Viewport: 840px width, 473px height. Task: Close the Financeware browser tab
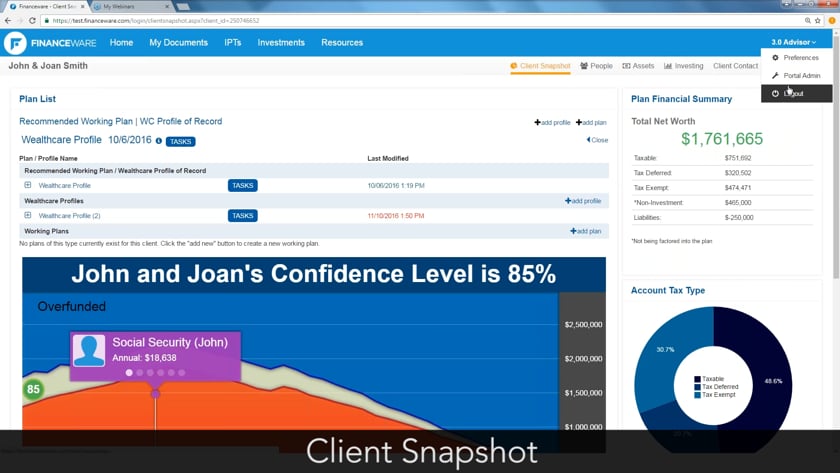point(82,6)
